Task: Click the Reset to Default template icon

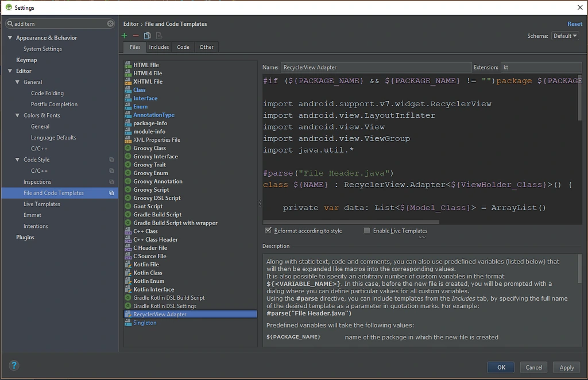Action: tap(159, 36)
